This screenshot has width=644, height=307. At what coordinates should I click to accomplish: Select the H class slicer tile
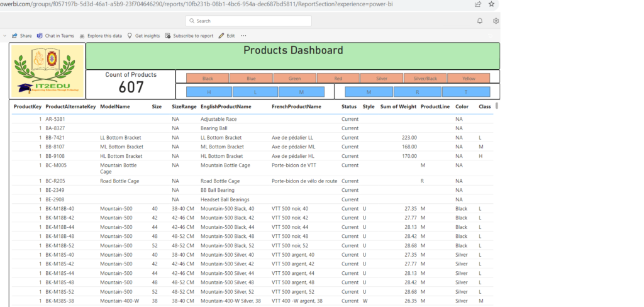[x=210, y=92]
